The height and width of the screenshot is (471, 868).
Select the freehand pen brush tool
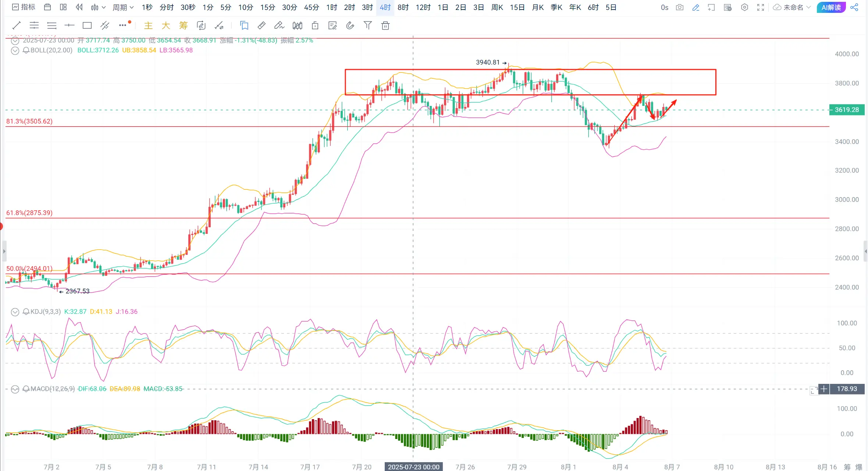coord(279,25)
